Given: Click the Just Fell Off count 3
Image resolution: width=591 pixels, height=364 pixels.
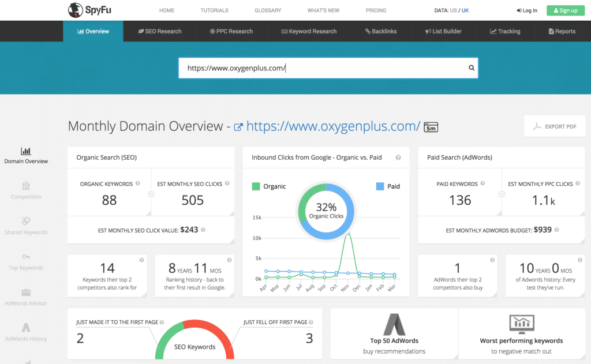Looking at the screenshot, I should (309, 339).
